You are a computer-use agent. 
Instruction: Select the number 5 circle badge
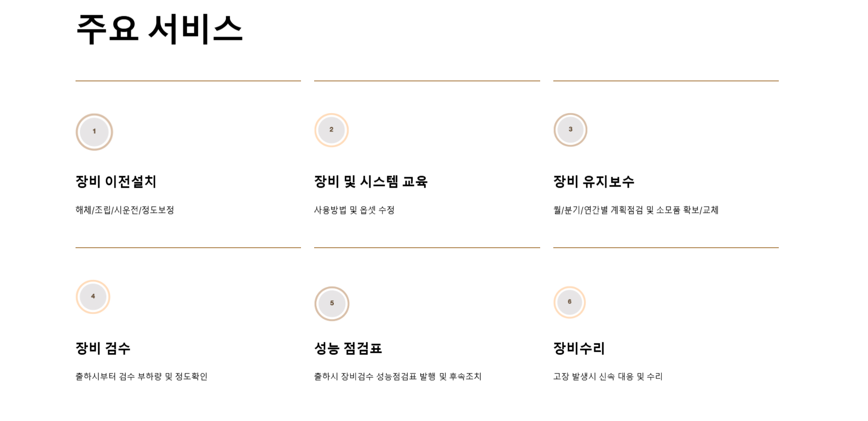click(332, 303)
